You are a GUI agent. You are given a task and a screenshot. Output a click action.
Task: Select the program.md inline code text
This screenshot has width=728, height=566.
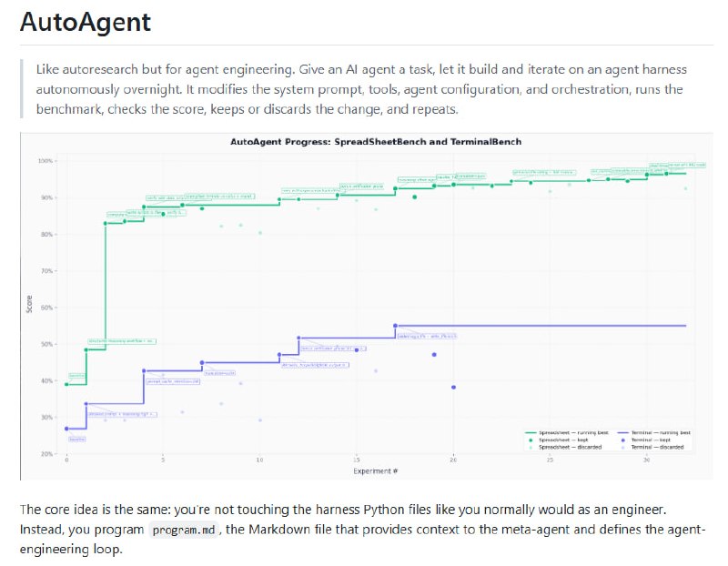click(x=184, y=530)
